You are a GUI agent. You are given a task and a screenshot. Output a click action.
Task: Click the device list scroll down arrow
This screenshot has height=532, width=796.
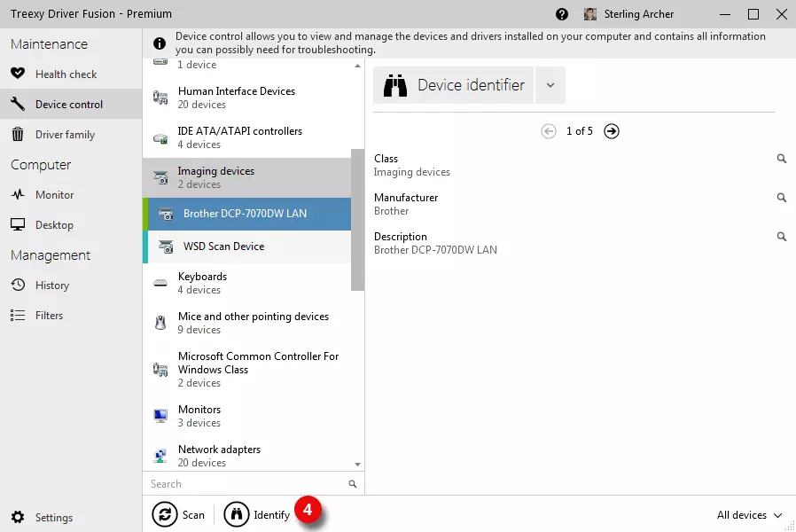pos(357,465)
